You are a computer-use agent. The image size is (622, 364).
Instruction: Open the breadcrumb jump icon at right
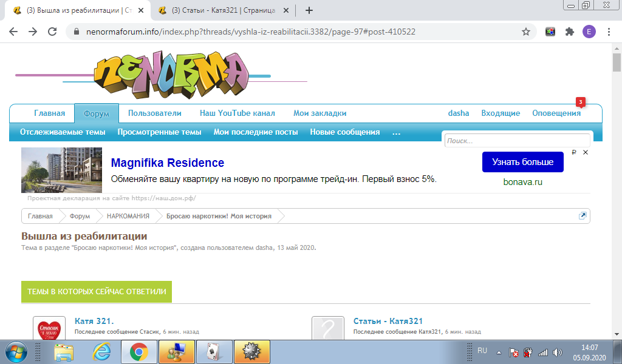tap(583, 216)
